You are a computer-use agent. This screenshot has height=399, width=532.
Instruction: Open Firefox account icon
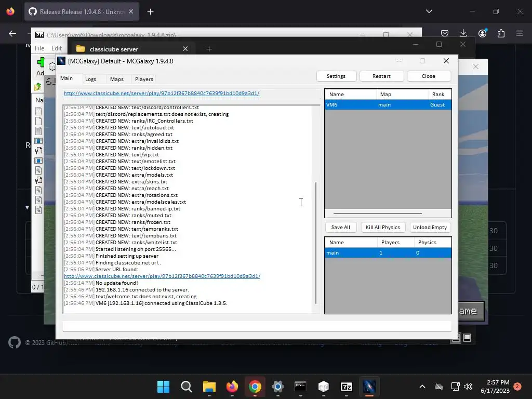[482, 33]
